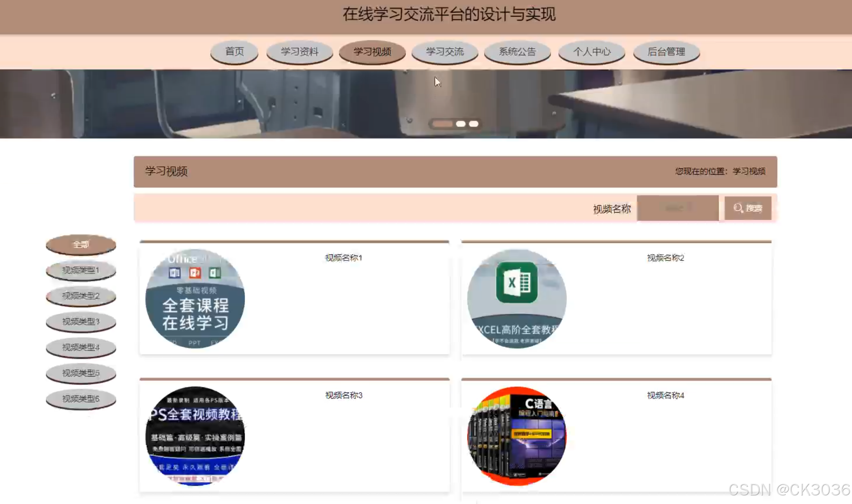Viewport: 852px width, 504px height.
Task: Choose the 视频类型6 filter
Action: point(81,399)
